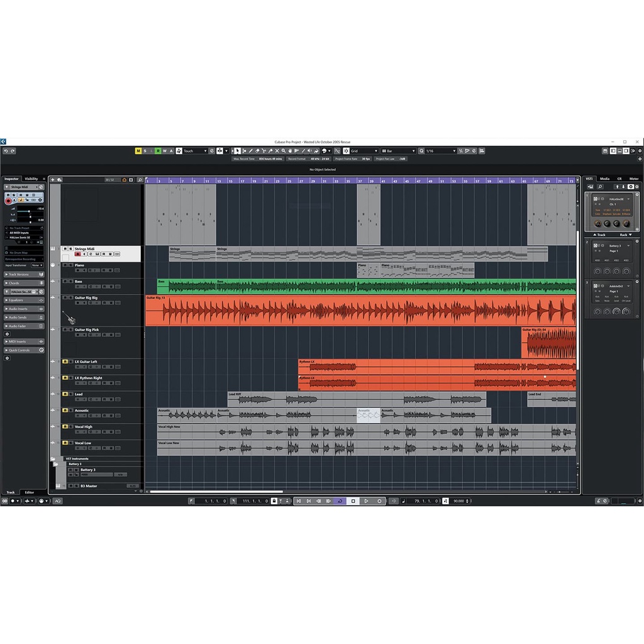644x644 pixels.
Task: Switch to the Editor tab at bottom left
Action: tap(29, 492)
